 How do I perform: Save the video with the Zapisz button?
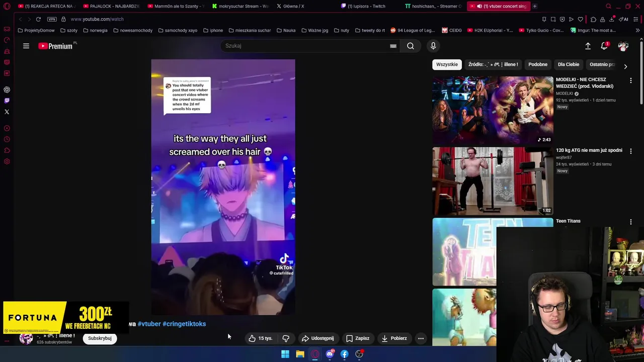[358, 338]
